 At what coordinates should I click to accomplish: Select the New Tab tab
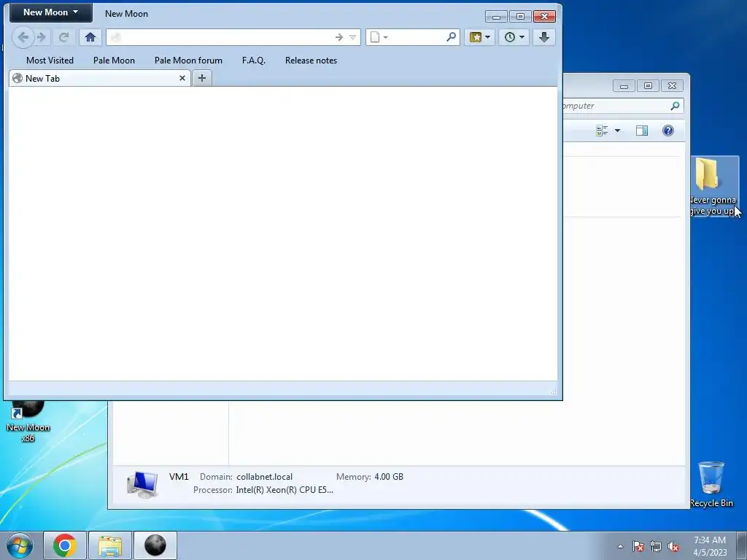[99, 79]
